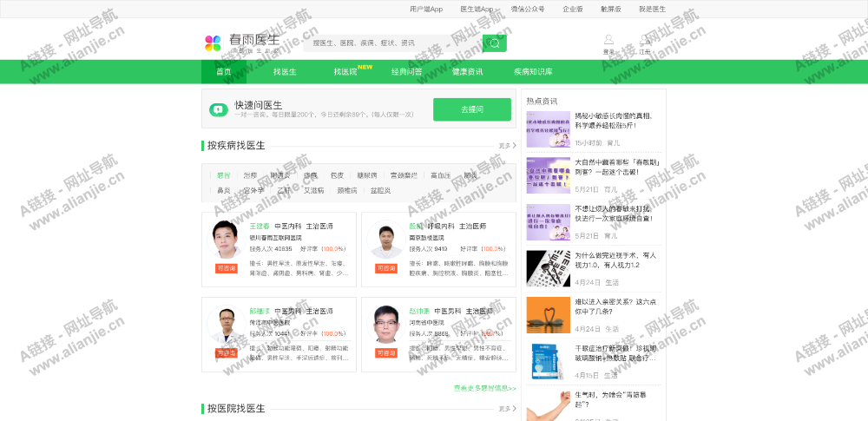The width and height of the screenshot is (868, 421).
Task: Select the 宫颈糜烂 disease tag
Action: pos(404,175)
